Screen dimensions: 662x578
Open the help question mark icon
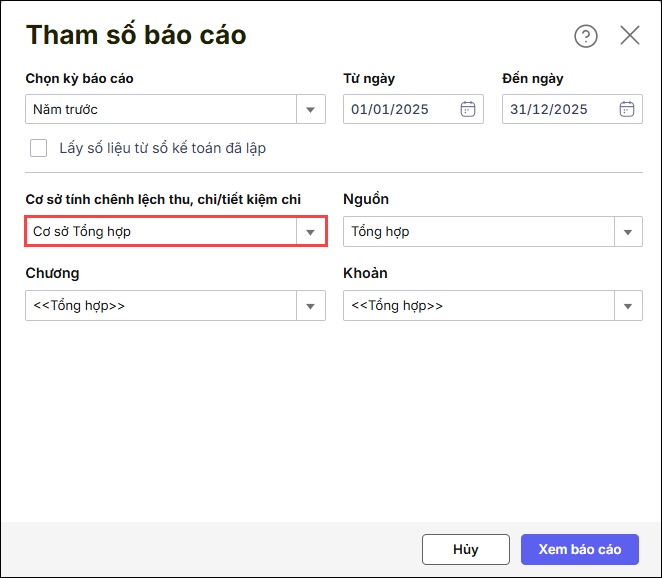[x=585, y=36]
